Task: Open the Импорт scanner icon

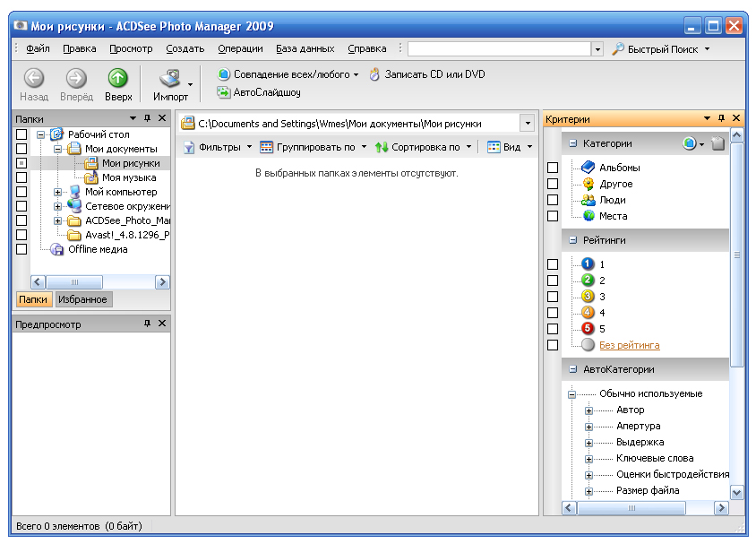Action: pos(169,79)
